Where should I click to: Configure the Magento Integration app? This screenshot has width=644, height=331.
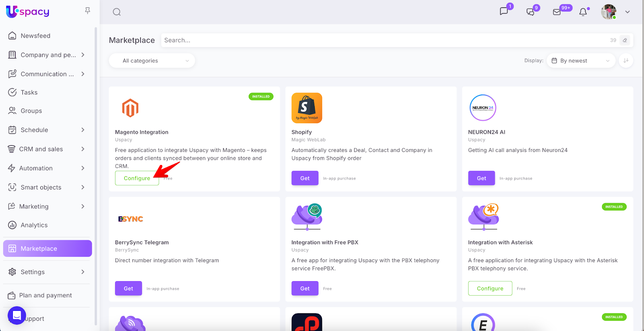137,178
